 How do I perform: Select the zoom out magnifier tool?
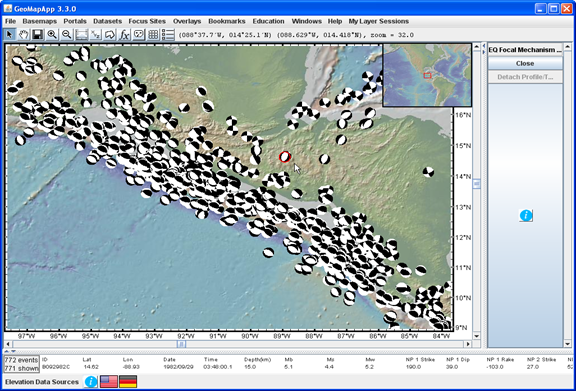point(66,35)
